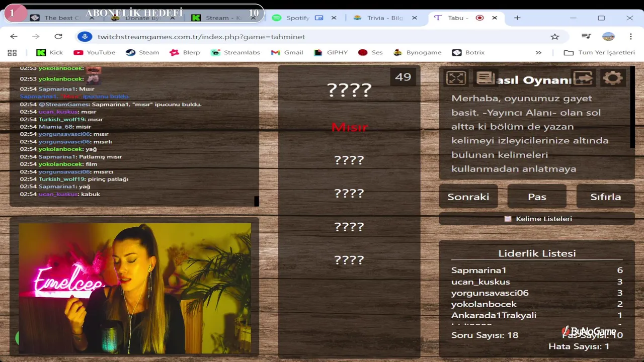Open the Tüm Yer İşaretleri folder
Image resolution: width=644 pixels, height=362 pixels.
tap(599, 52)
